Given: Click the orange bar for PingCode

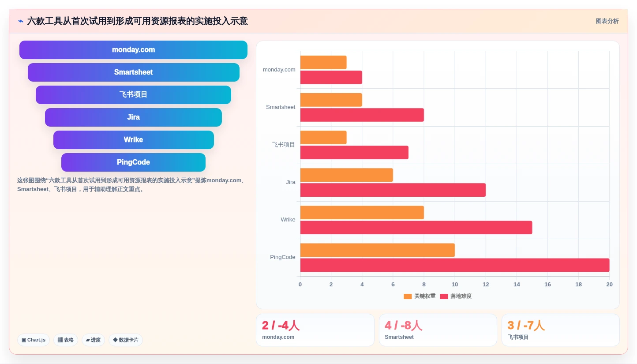Looking at the screenshot, I should click(x=378, y=250).
